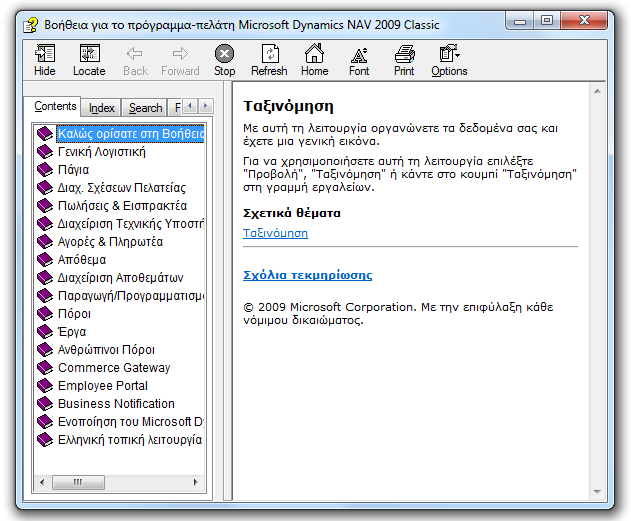Click the book icon beside Αγορές & Πληρωτέα
Viewport: 631px width, 521px height.
point(45,241)
